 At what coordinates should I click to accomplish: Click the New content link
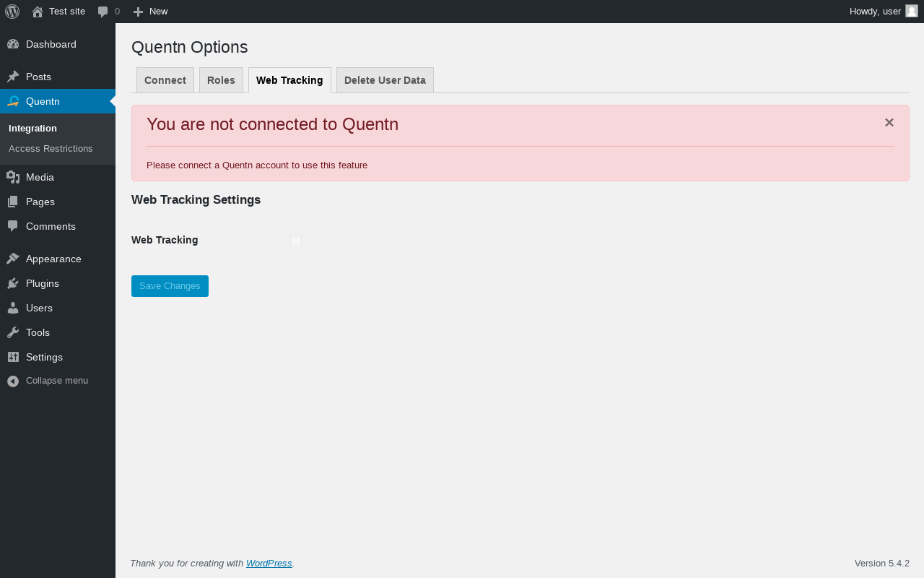[159, 12]
